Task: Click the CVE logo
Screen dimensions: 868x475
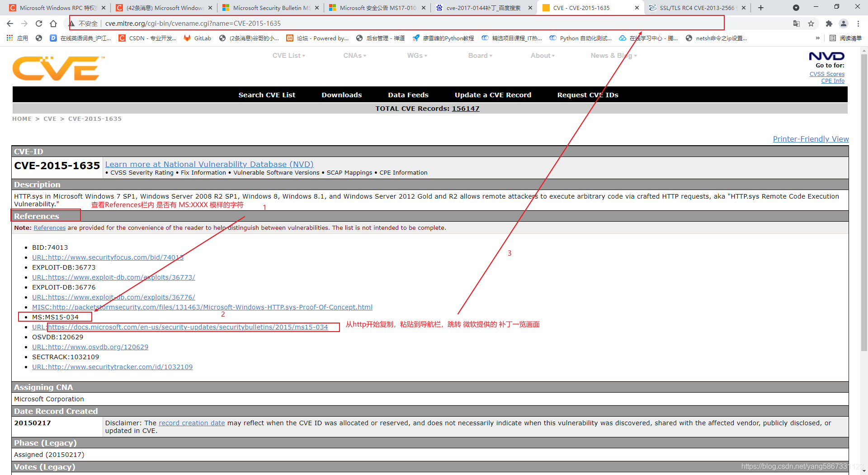Action: coord(58,68)
